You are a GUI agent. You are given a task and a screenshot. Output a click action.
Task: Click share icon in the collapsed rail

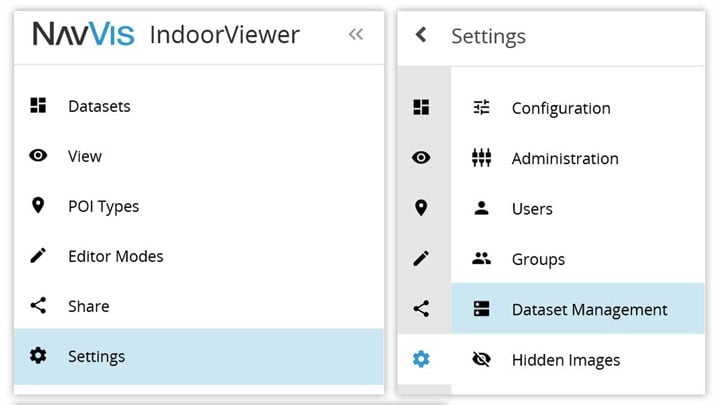[x=421, y=309]
